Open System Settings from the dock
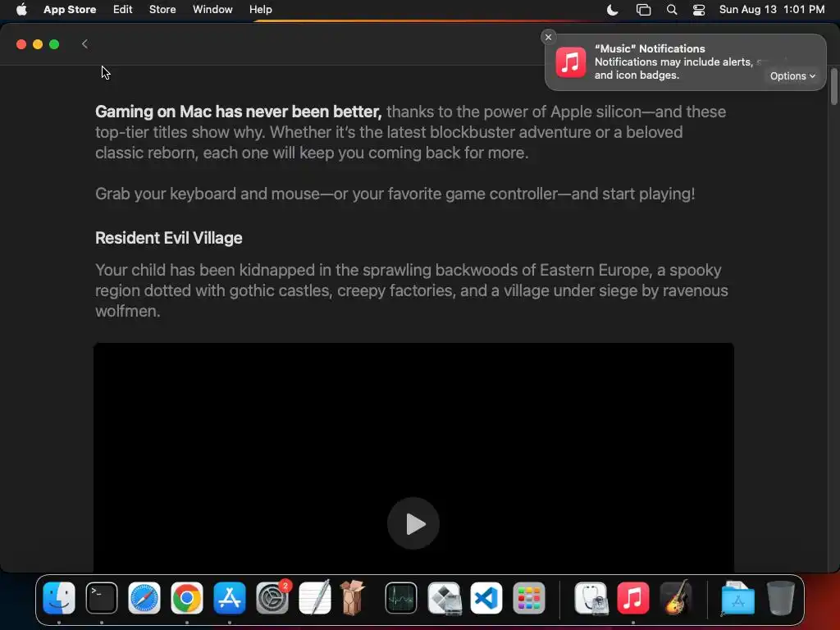The height and width of the screenshot is (630, 840). [272, 598]
